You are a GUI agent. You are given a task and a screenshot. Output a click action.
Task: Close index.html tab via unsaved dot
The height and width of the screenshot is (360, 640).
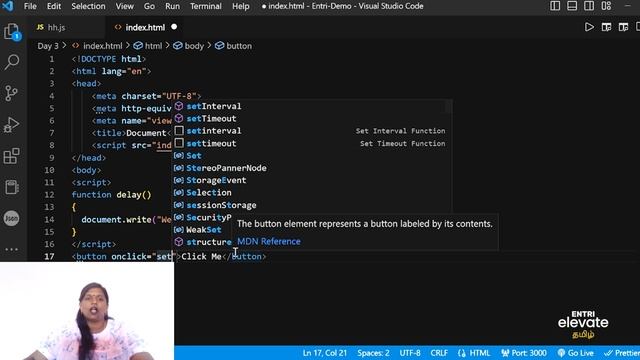174,27
